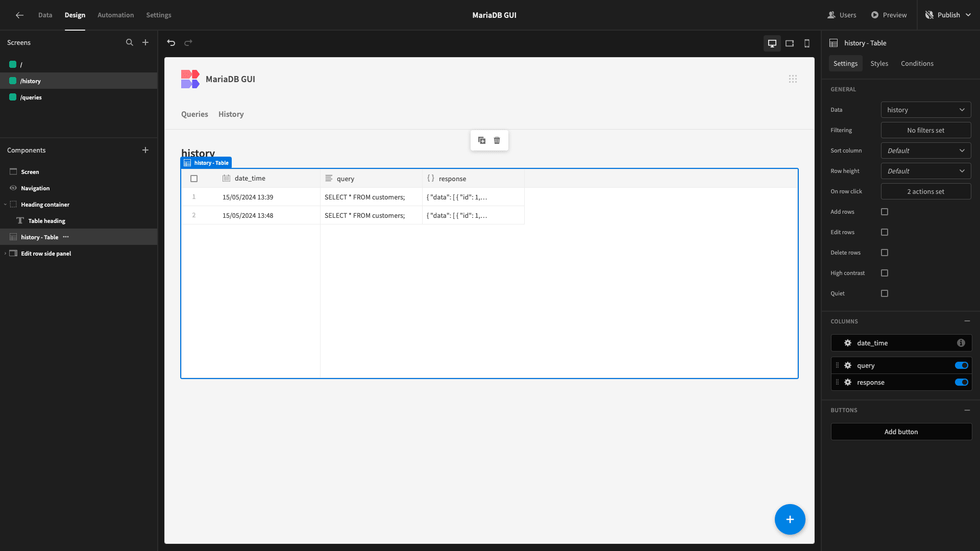
Task: Click the date_time info icon
Action: tap(961, 343)
